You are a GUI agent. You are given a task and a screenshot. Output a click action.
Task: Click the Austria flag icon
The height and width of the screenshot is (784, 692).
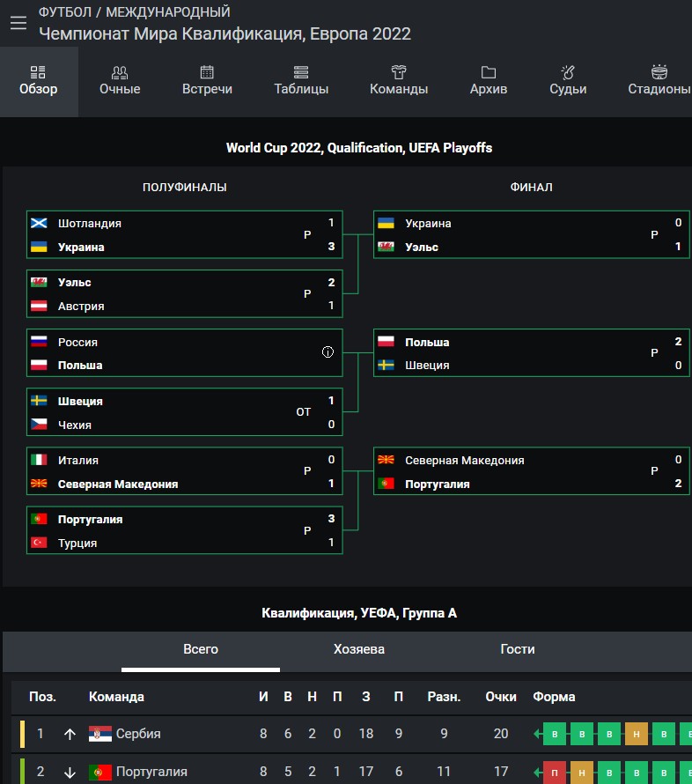tap(39, 306)
